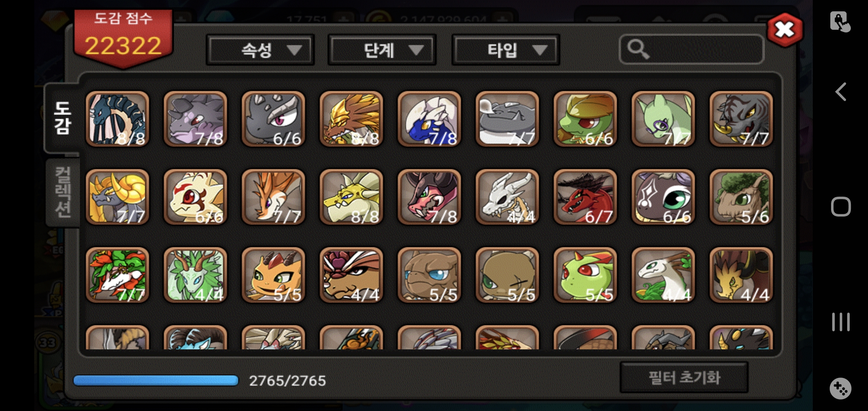
Task: Select the gray dragon with pink eye 6/6
Action: (x=273, y=119)
